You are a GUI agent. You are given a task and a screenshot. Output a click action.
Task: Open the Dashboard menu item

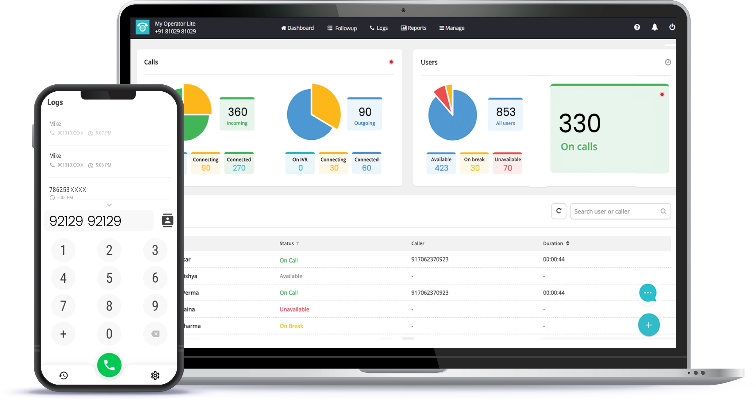[297, 28]
